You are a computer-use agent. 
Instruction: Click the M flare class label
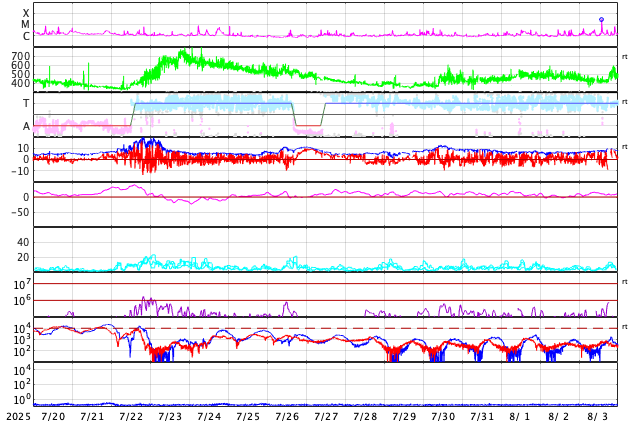pos(26,24)
